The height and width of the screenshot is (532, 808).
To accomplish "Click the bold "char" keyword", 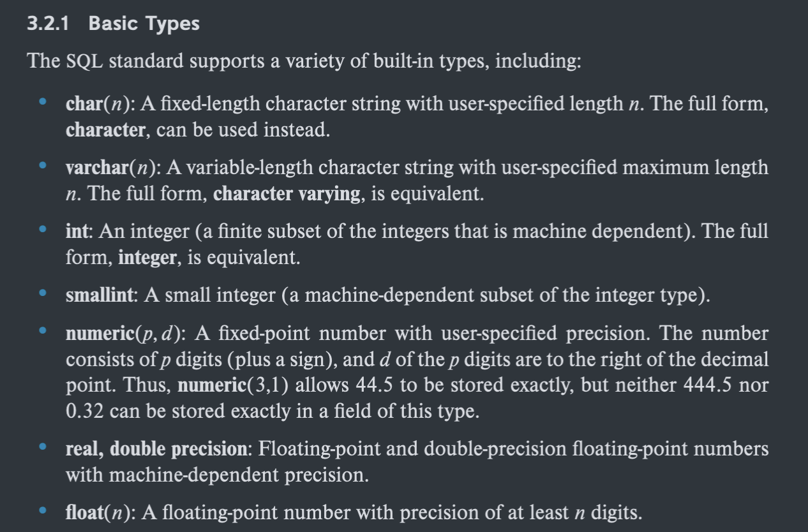I will [x=84, y=103].
